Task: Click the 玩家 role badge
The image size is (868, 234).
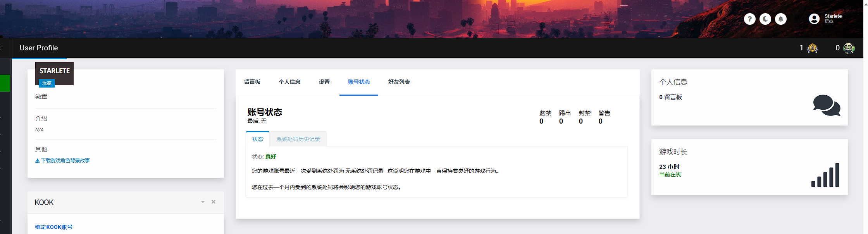Action: [47, 83]
